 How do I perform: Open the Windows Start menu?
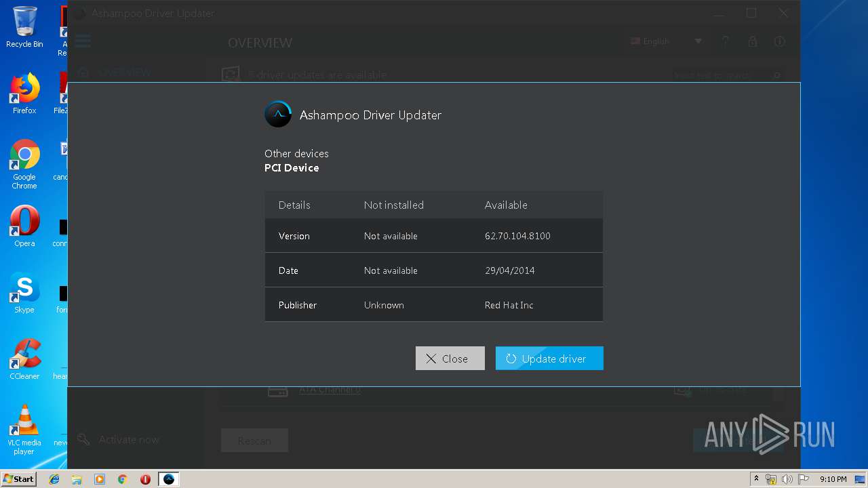(18, 479)
